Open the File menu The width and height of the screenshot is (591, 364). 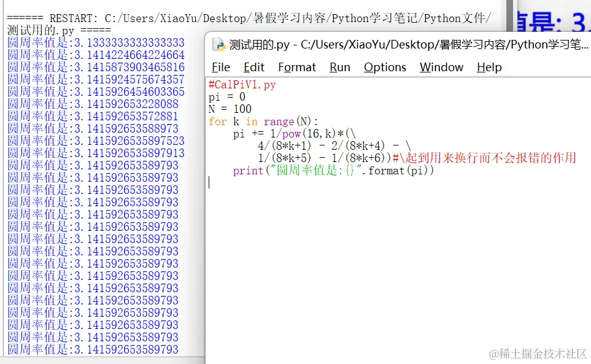click(x=220, y=67)
